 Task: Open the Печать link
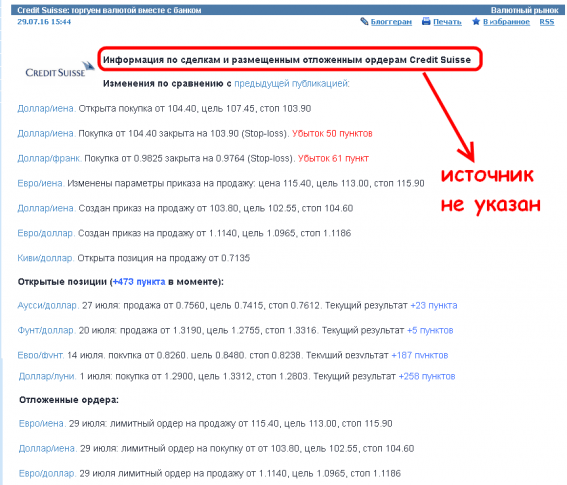click(x=447, y=22)
